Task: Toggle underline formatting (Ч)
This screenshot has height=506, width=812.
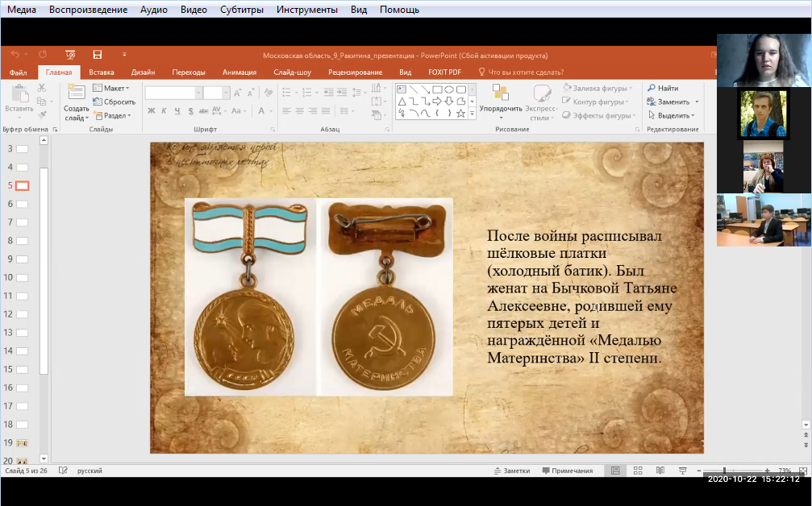Action: point(177,110)
